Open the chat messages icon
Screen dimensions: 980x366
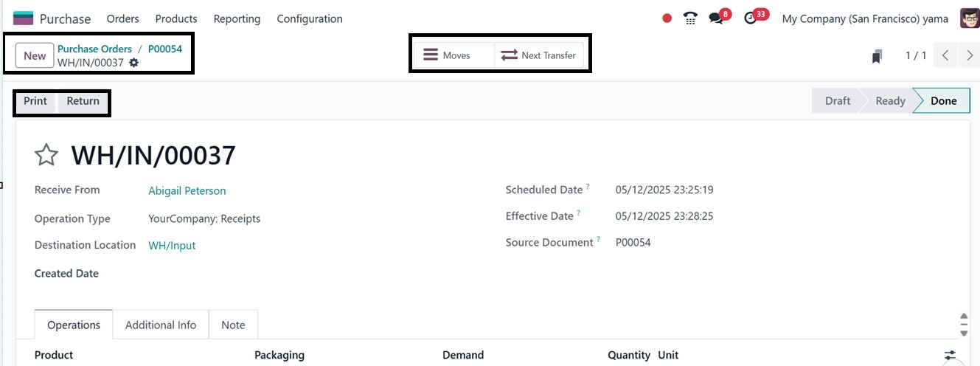click(716, 18)
